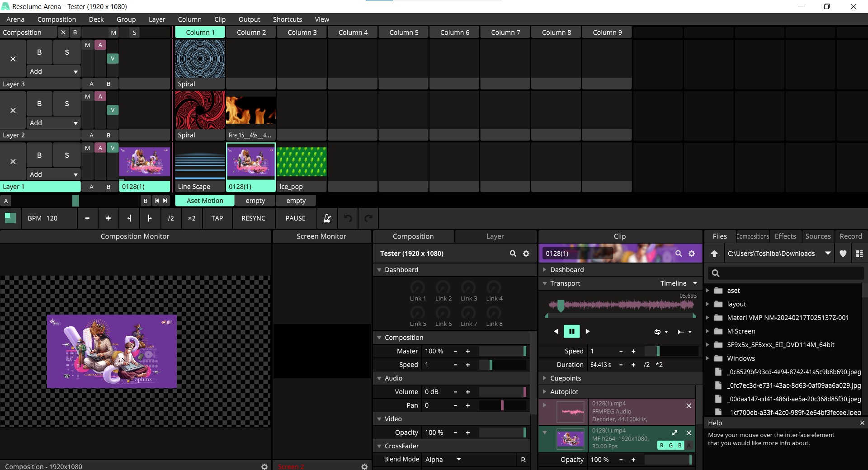
Task: Expand the aset folder in Files
Action: [x=708, y=291]
